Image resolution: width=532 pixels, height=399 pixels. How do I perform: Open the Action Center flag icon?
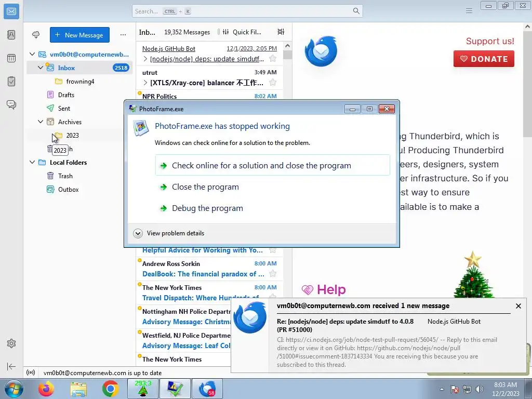(x=455, y=389)
